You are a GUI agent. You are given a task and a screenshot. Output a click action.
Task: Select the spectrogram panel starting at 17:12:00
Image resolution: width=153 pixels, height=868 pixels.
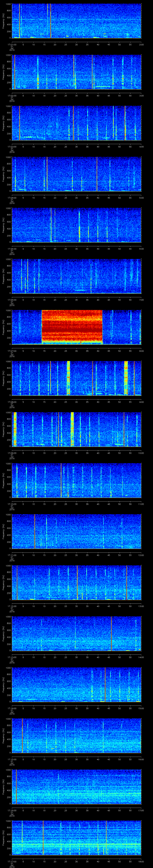click(76, 582)
